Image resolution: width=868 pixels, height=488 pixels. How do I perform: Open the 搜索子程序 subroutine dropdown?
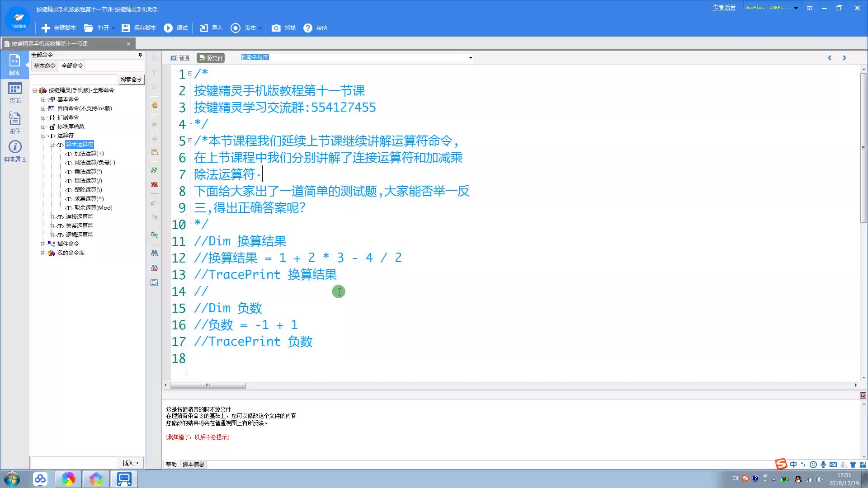tap(471, 58)
